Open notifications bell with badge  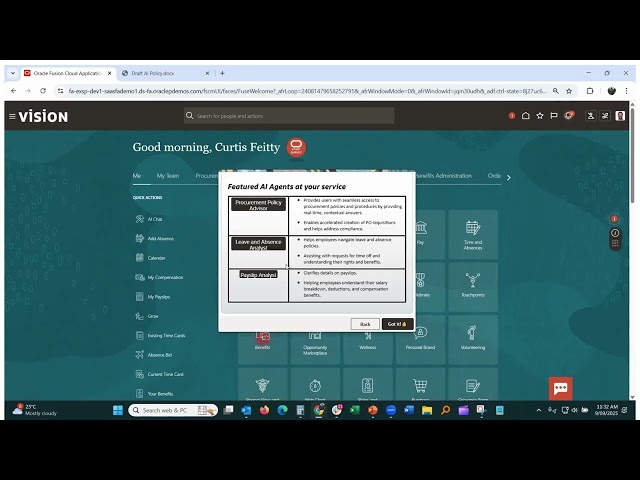(x=569, y=116)
